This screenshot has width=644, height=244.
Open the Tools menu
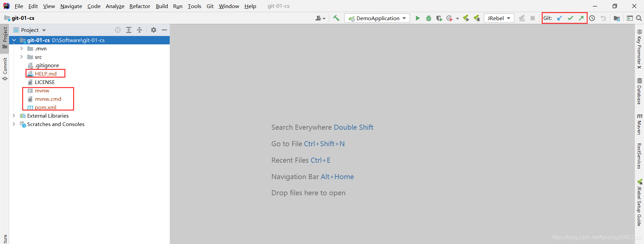pyautogui.click(x=194, y=6)
